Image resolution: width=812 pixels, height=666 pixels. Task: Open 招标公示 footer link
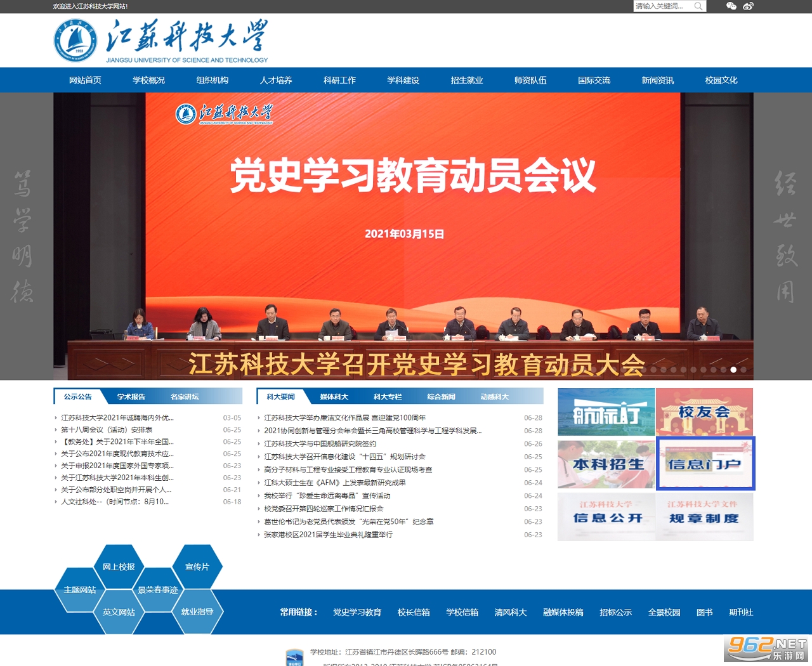click(x=615, y=612)
